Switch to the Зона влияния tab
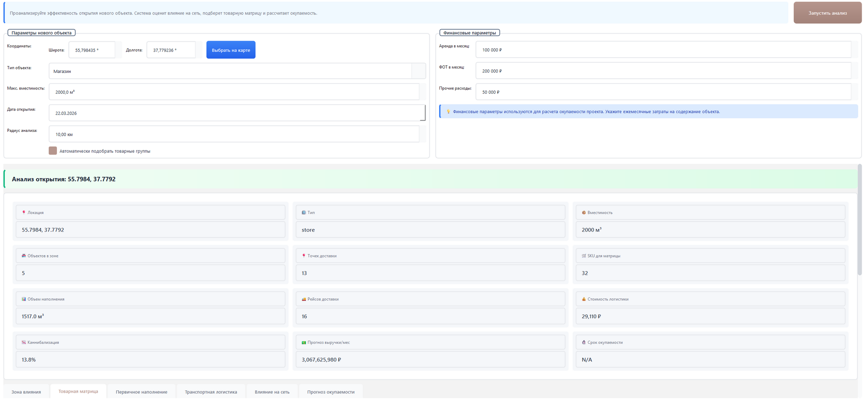Image resolution: width=868 pixels, height=399 pixels. pyautogui.click(x=26, y=392)
